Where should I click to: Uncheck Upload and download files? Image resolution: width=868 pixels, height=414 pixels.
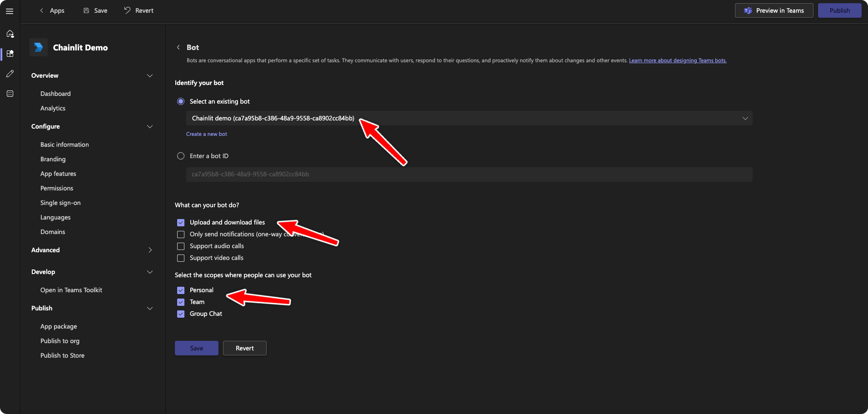point(181,223)
